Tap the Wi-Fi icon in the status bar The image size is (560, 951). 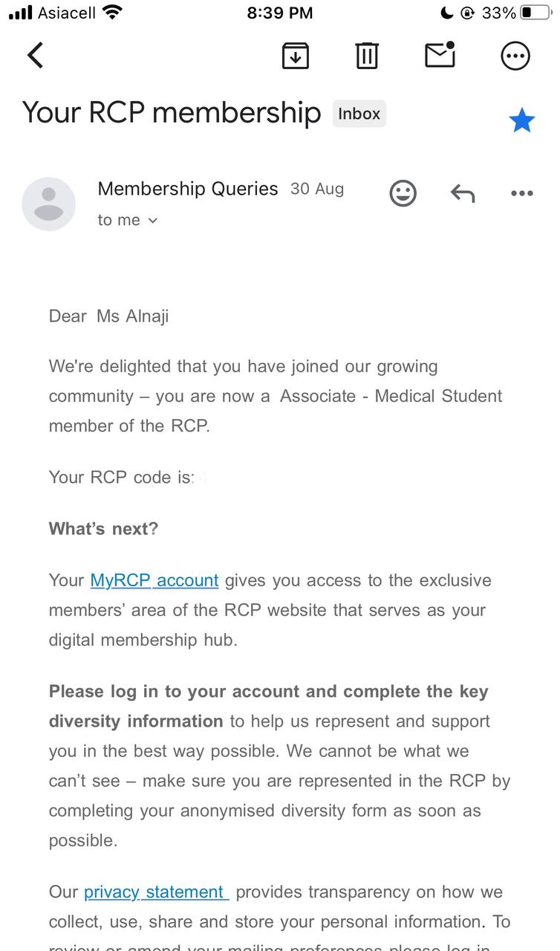pyautogui.click(x=112, y=13)
